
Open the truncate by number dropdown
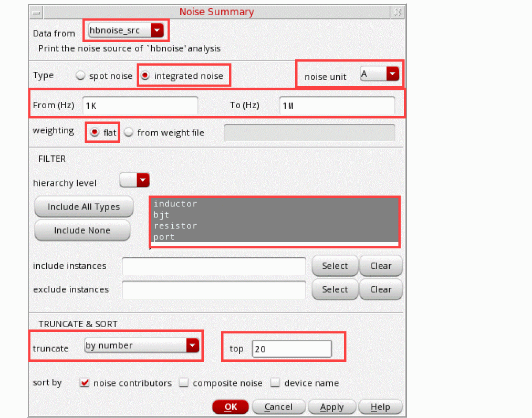pos(141,346)
